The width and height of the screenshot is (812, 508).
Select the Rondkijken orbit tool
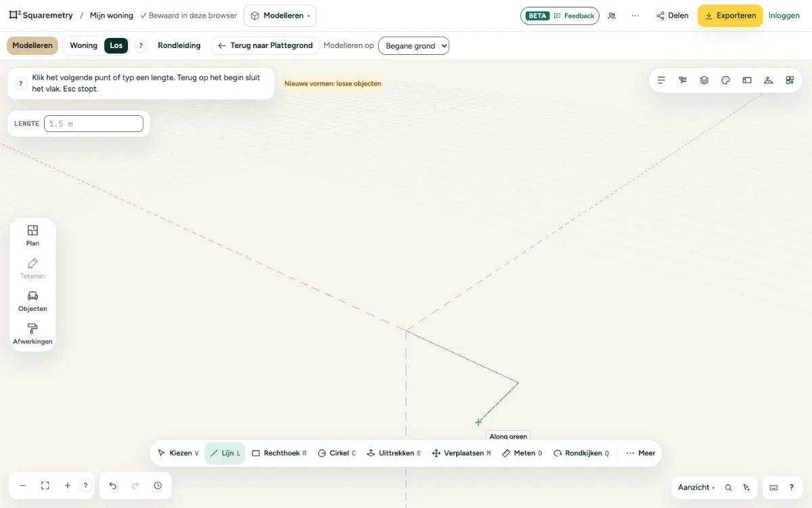click(x=581, y=453)
